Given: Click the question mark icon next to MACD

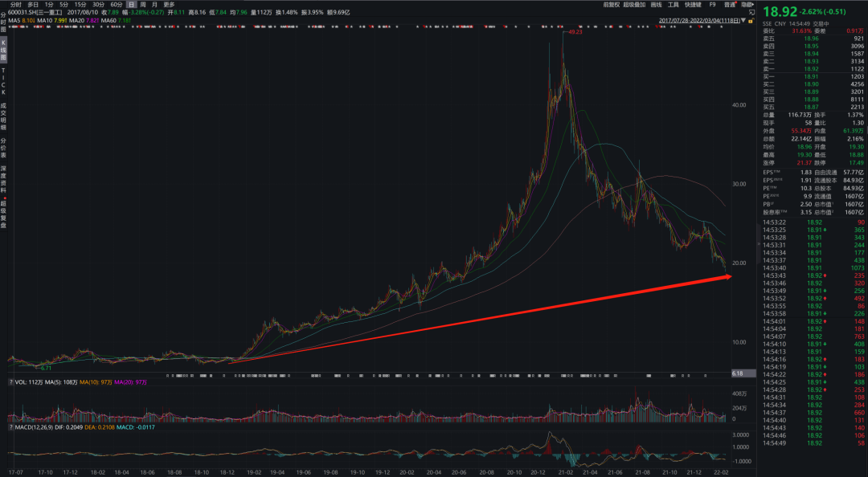Looking at the screenshot, I should tap(11, 426).
